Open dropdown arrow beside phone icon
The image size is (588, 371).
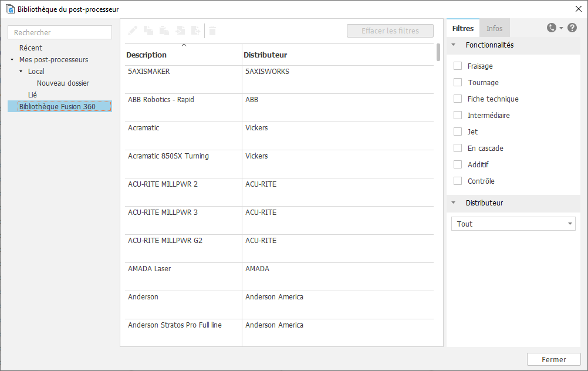coord(561,28)
